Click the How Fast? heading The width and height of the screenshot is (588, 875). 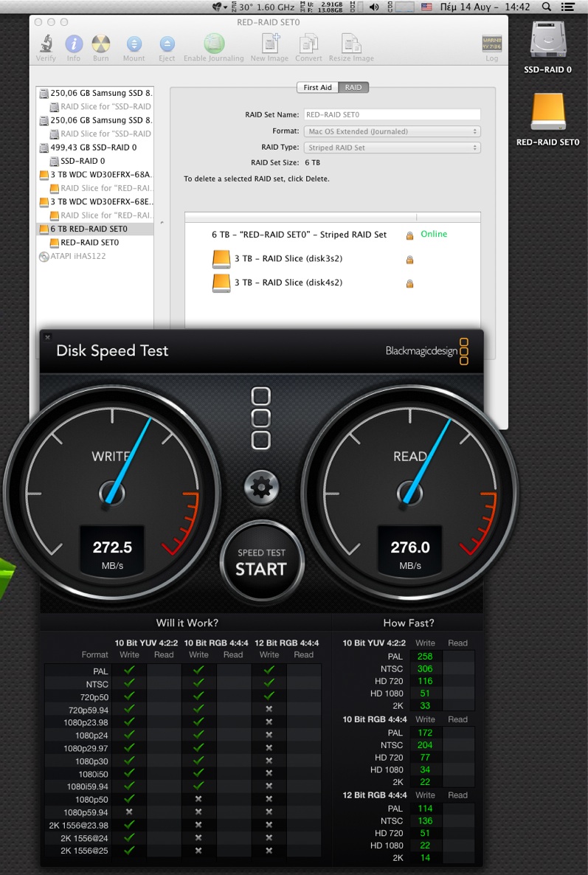(x=409, y=623)
